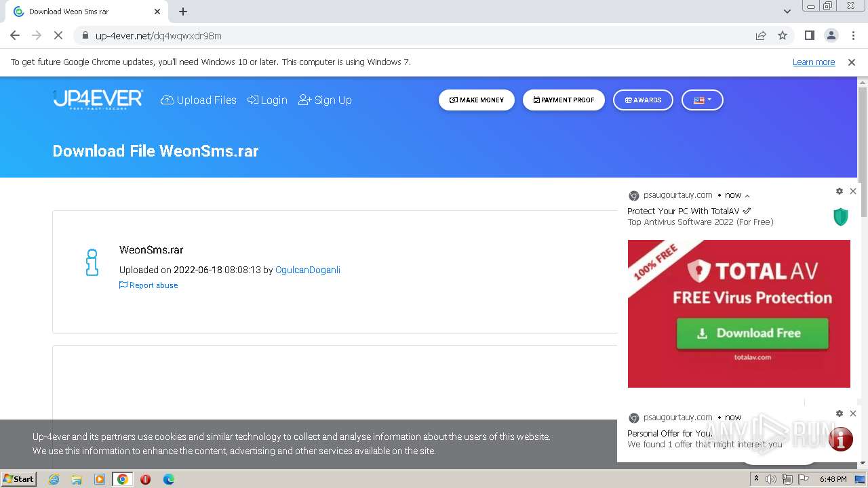Click the 6:48 PM clock
Viewport: 868px width, 488px height.
click(833, 479)
